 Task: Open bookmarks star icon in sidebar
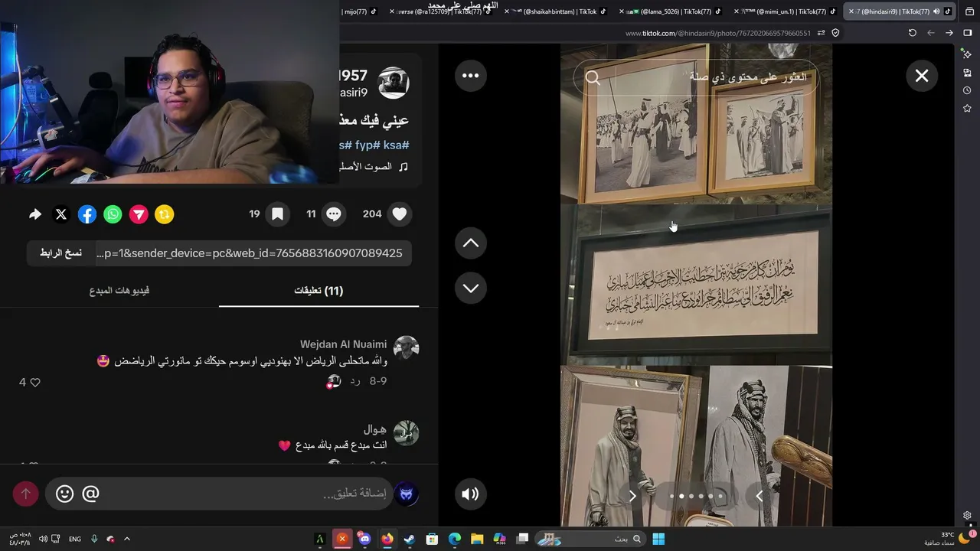point(967,109)
